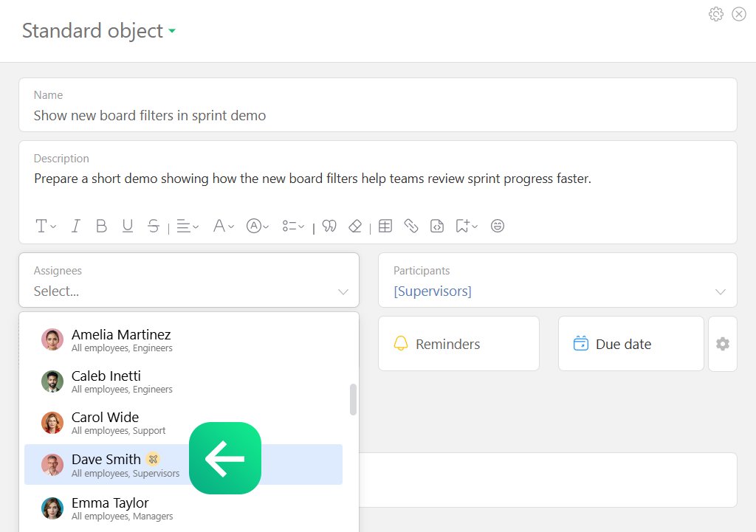Viewport: 756px width, 532px height.
Task: Click the Name field text
Action: pos(149,116)
